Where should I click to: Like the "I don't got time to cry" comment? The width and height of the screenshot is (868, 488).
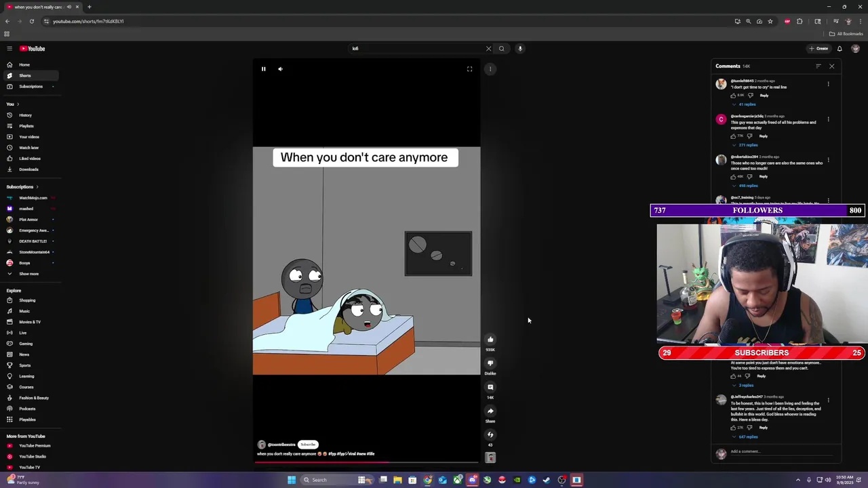(733, 96)
